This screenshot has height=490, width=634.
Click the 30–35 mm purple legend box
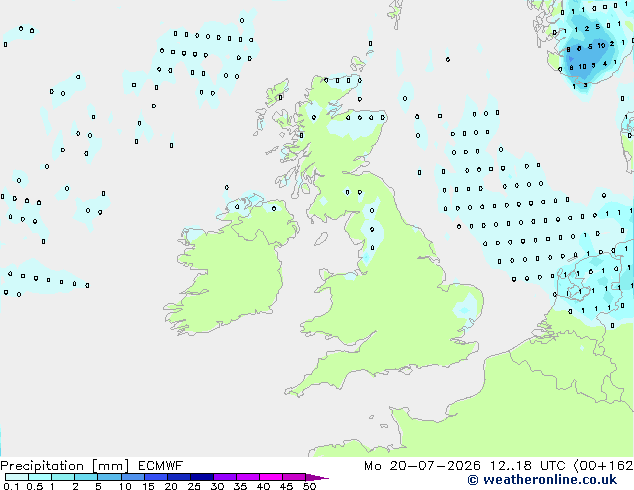point(225,477)
